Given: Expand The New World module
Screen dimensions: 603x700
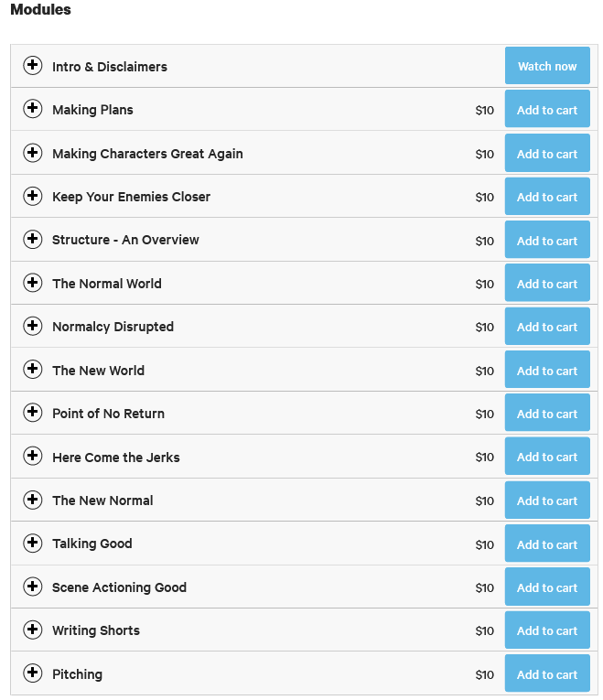Looking at the screenshot, I should pos(33,369).
